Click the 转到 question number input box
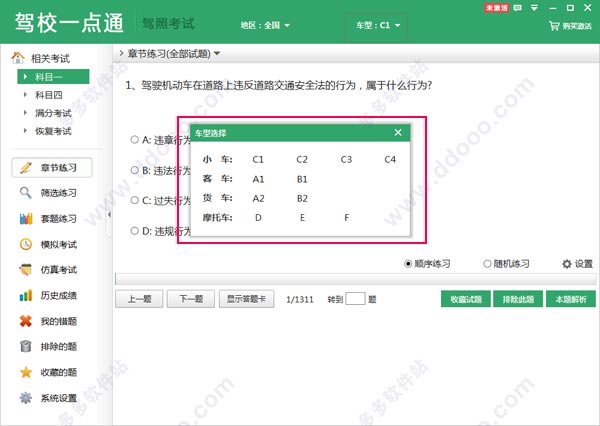The image size is (600, 426). [x=355, y=299]
